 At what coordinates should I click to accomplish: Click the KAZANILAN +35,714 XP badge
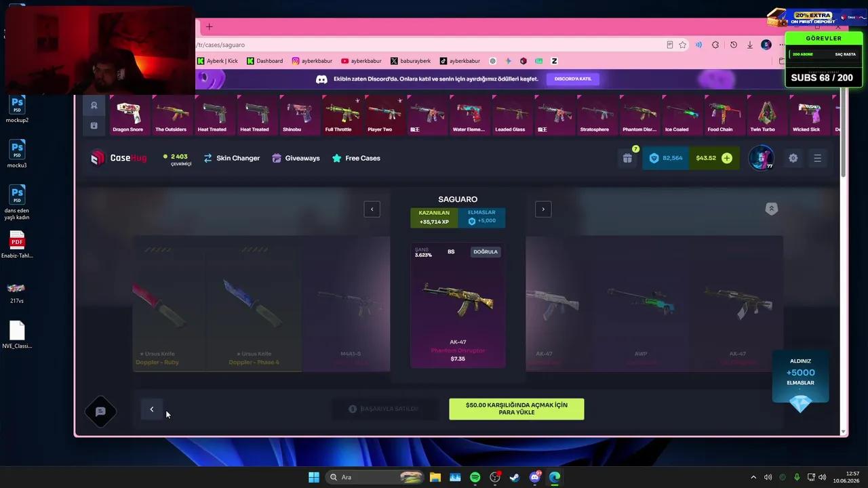[x=434, y=217]
